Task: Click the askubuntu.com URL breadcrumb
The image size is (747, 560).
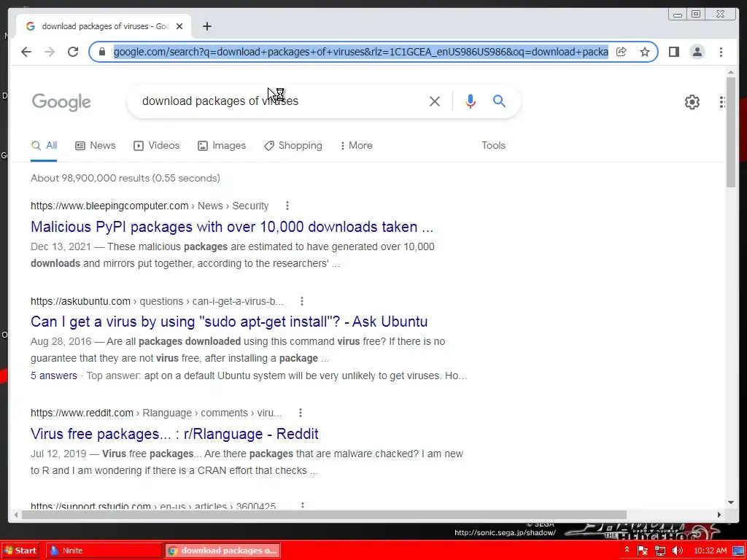Action: (x=158, y=301)
